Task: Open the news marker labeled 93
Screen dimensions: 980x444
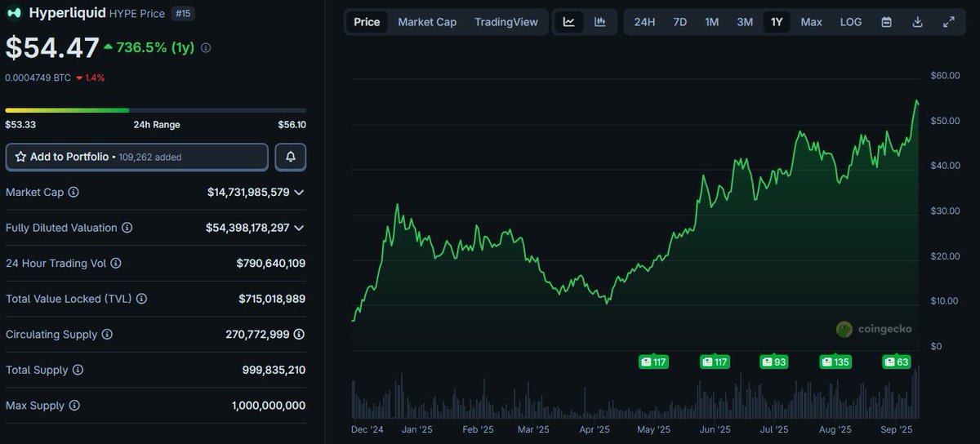Action: pyautogui.click(x=773, y=362)
